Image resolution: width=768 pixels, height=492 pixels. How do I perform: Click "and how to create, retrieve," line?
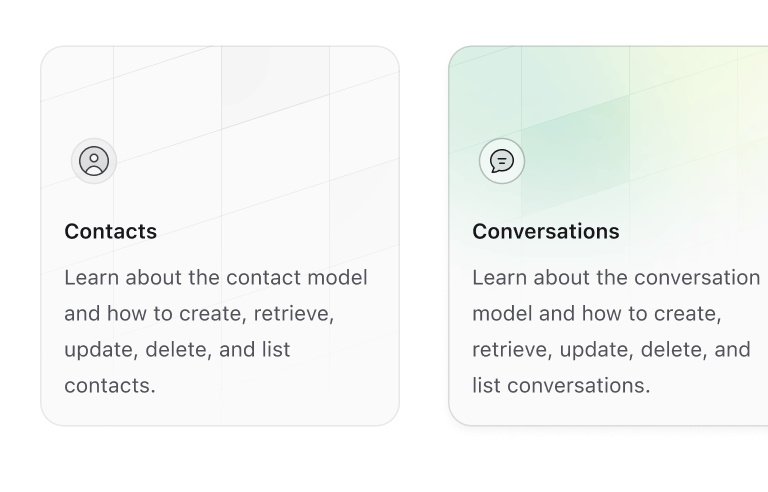tap(199, 313)
